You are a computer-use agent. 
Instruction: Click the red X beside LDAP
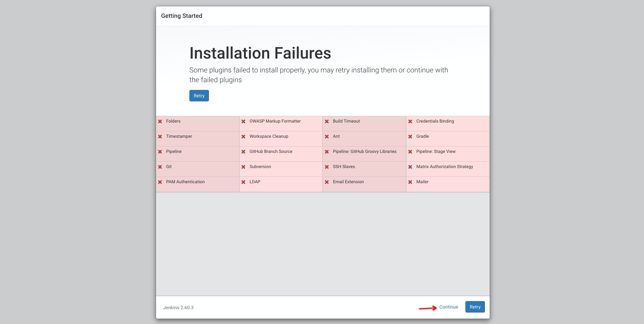click(243, 182)
